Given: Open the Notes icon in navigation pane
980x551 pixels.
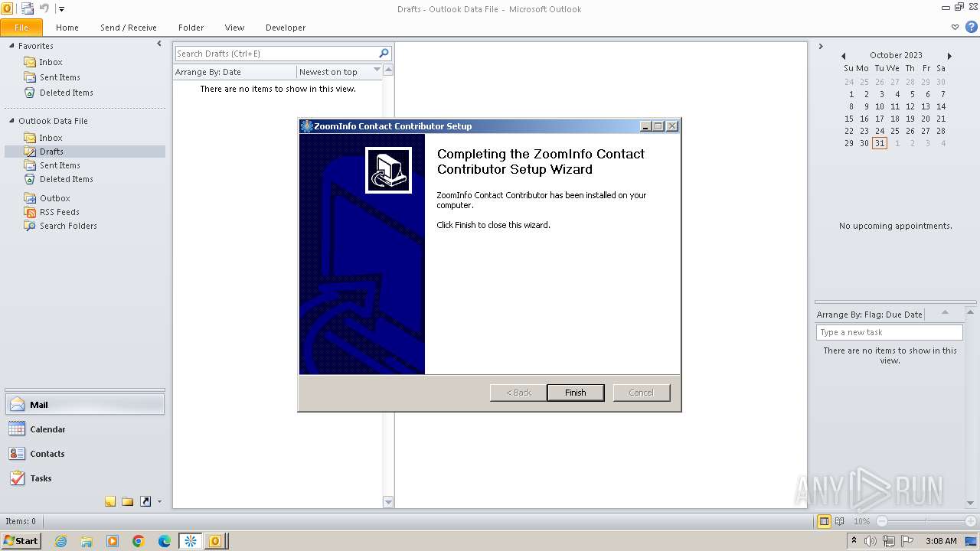Looking at the screenshot, I should (x=110, y=501).
